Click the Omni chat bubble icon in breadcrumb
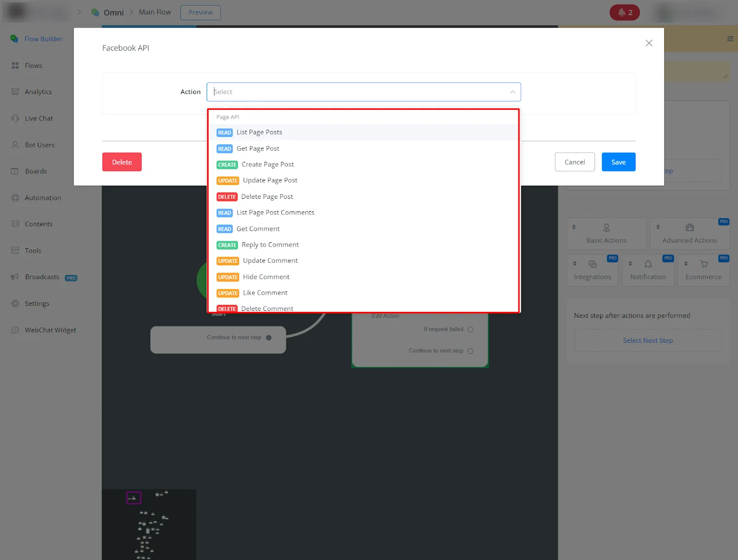Image resolution: width=738 pixels, height=560 pixels. point(95,12)
